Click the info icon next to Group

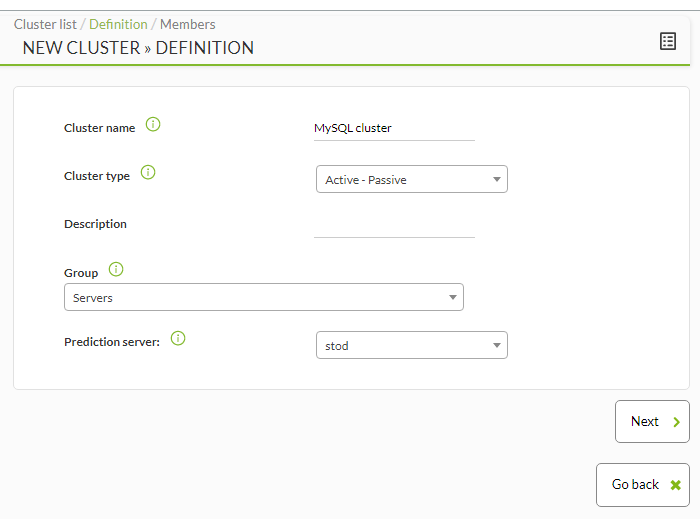116,269
